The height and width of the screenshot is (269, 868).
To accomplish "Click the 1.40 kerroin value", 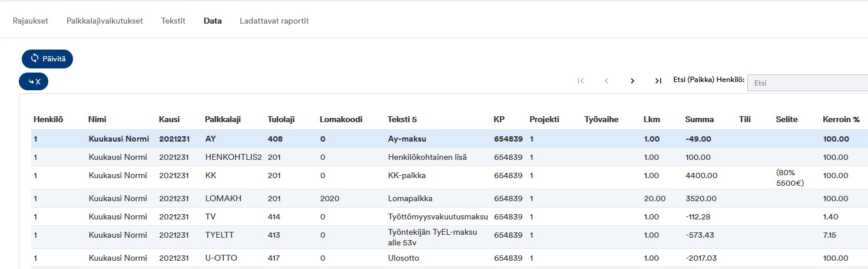I will pos(831,216).
